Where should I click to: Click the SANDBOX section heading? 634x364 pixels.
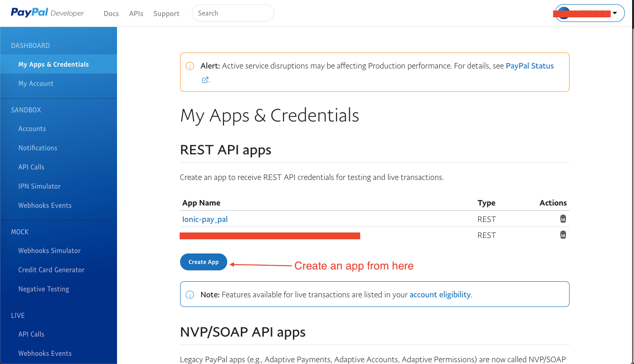click(x=26, y=110)
